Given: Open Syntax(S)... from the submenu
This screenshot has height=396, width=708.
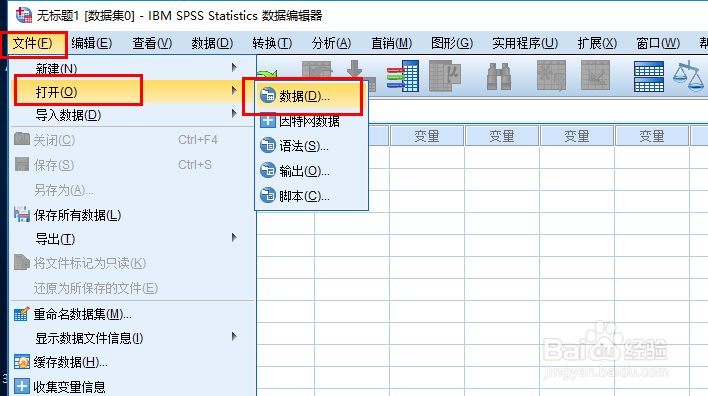Looking at the screenshot, I should click(x=312, y=146).
